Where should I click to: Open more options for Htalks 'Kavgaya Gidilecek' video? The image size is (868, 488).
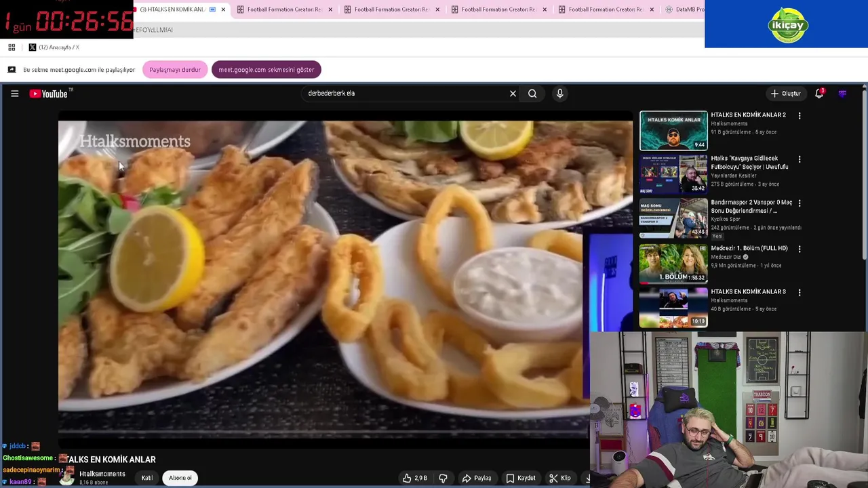[x=800, y=159]
